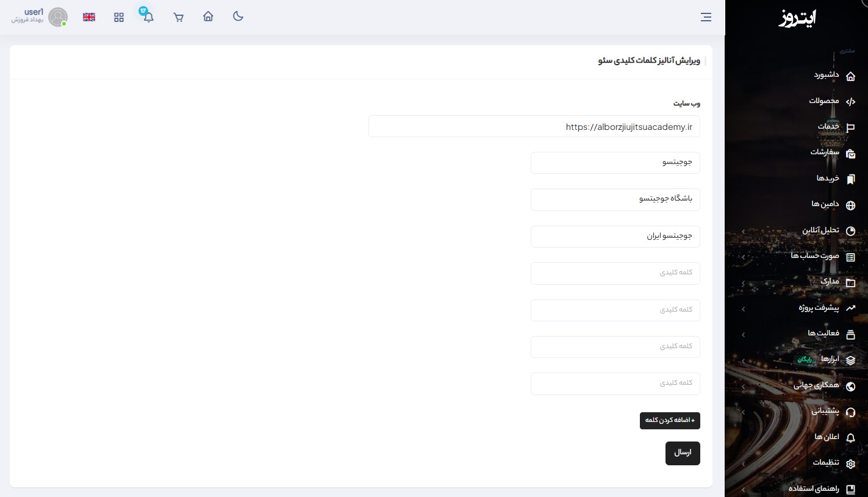Expand صورت حساب ها submenu chevron
The width and height of the screenshot is (868, 497).
pos(743,257)
